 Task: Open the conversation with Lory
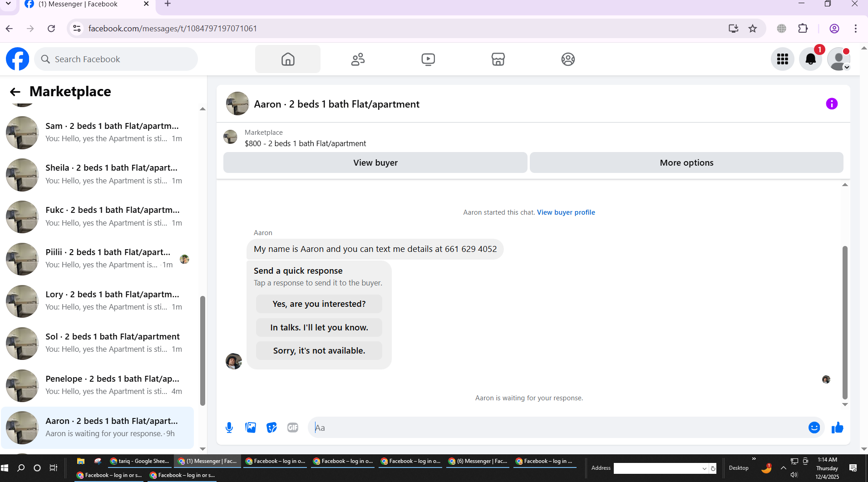pyautogui.click(x=98, y=301)
